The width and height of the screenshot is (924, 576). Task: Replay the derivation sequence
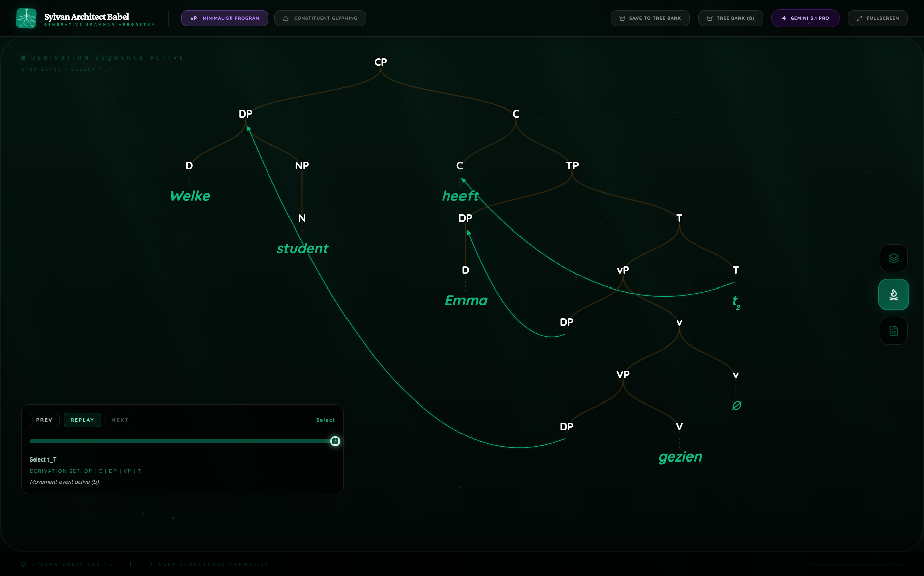click(x=82, y=420)
